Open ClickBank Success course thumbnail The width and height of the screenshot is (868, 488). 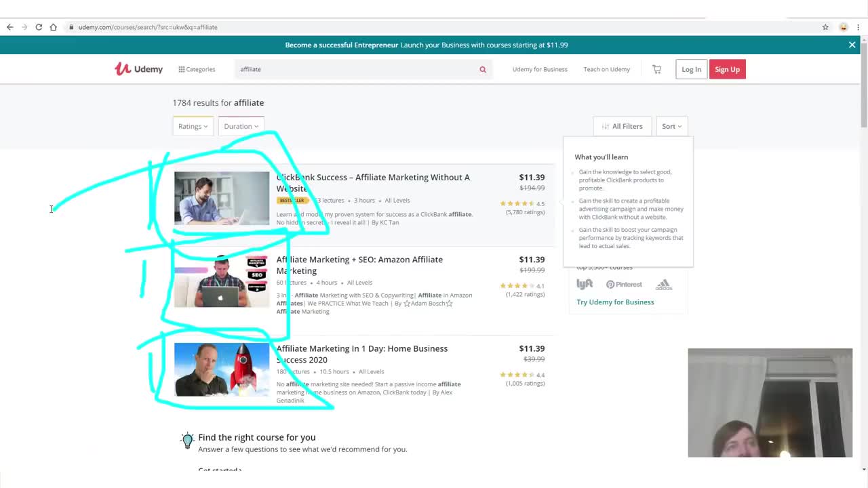pos(222,198)
